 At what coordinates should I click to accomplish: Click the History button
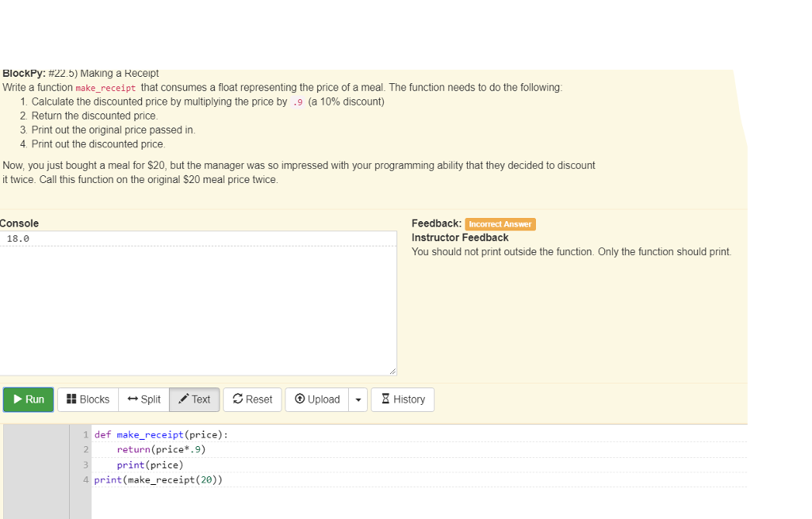[402, 399]
